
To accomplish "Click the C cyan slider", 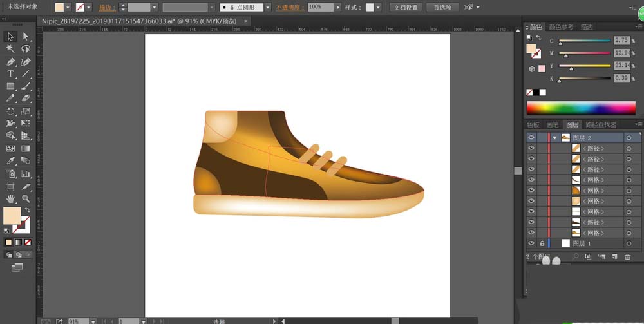I will (x=585, y=41).
